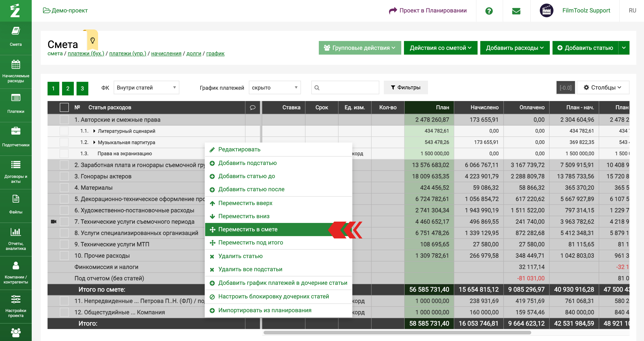Select Переместить в смете
Image resolution: width=644 pixels, height=341 pixels.
click(279, 230)
